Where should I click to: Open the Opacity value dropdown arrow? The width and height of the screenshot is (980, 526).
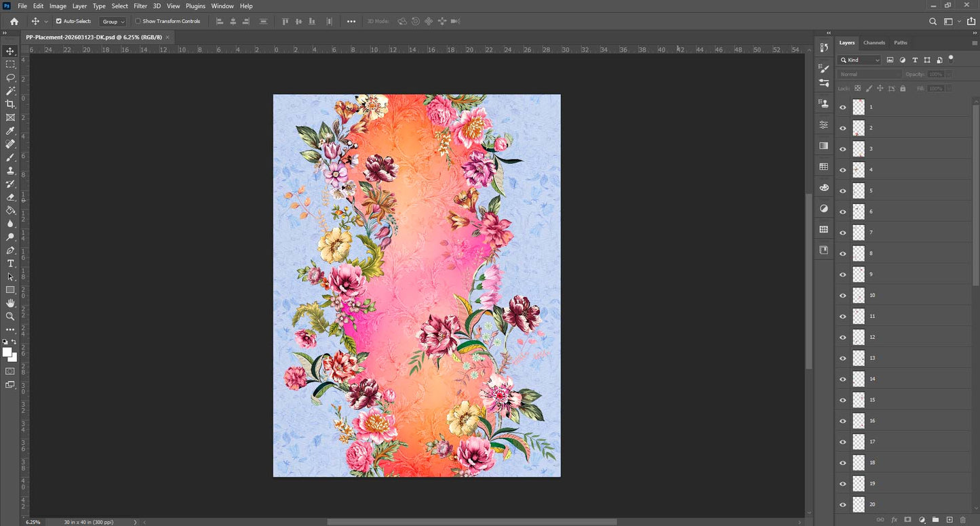pos(949,74)
